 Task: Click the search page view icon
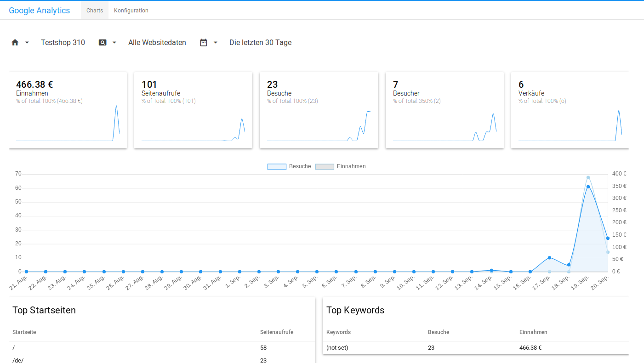coord(103,42)
